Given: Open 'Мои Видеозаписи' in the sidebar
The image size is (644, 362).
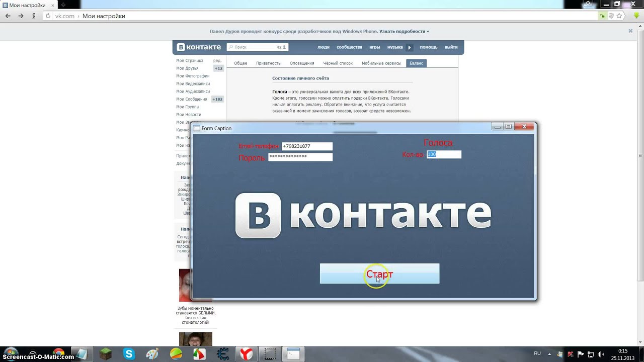Looking at the screenshot, I should (193, 84).
